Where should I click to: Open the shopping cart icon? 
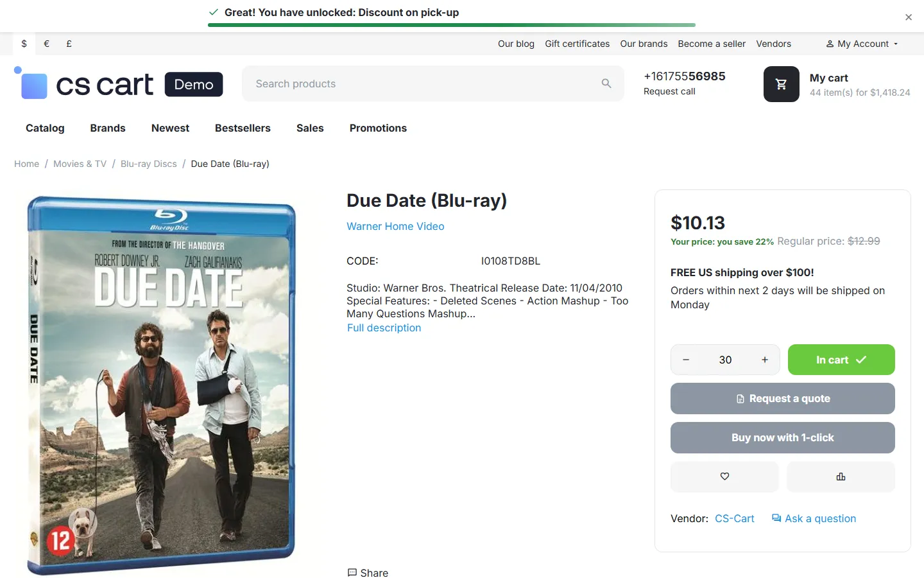[781, 84]
